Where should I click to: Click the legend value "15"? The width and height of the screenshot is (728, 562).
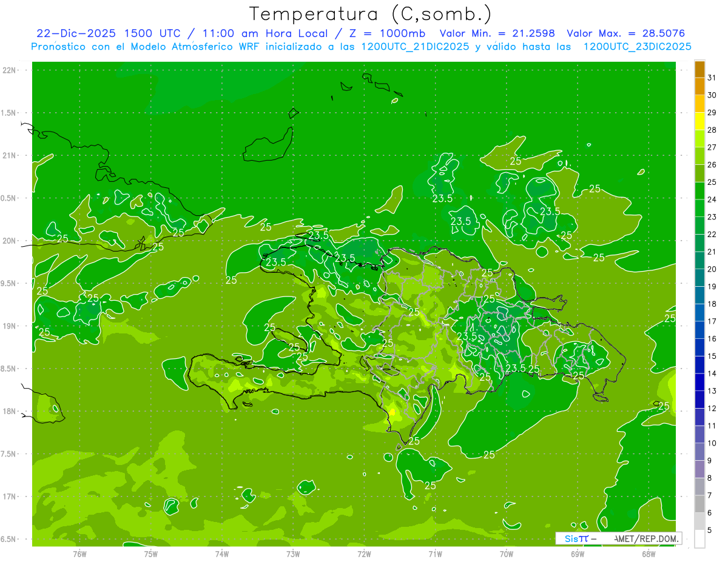[x=712, y=356]
